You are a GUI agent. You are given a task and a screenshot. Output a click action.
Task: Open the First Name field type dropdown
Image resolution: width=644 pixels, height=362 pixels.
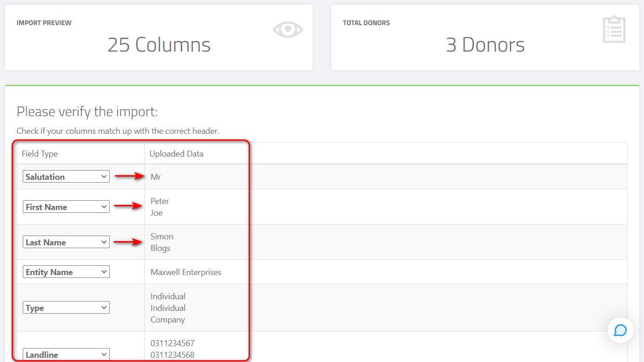(66, 206)
